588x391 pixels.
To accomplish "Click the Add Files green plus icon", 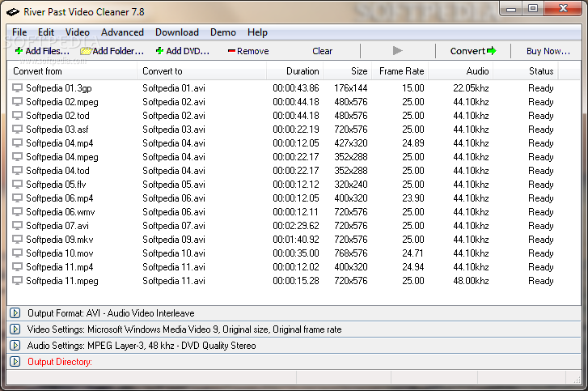I will point(19,51).
